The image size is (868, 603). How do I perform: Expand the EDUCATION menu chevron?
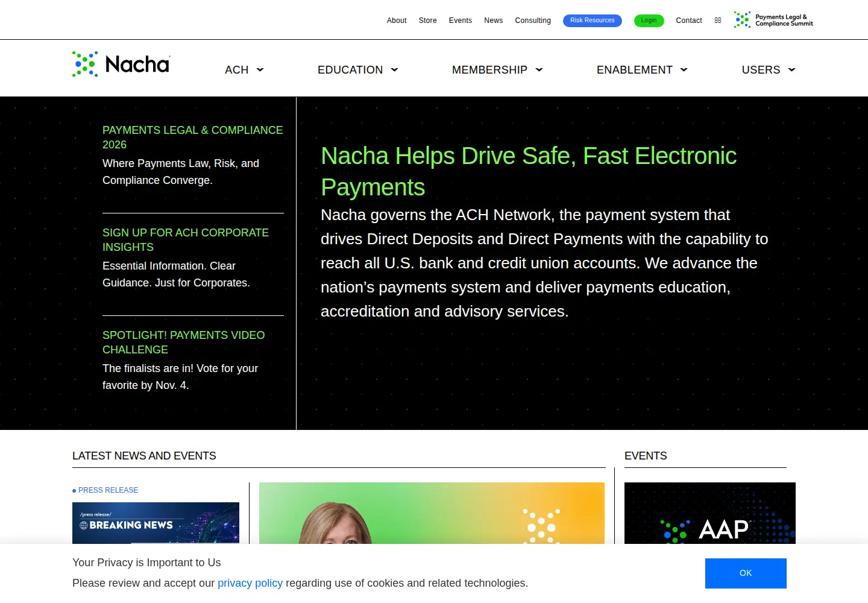(x=395, y=70)
